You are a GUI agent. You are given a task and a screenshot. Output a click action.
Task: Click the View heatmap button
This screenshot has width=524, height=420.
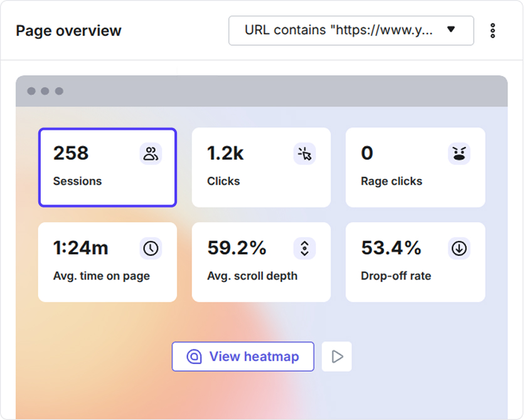point(243,357)
